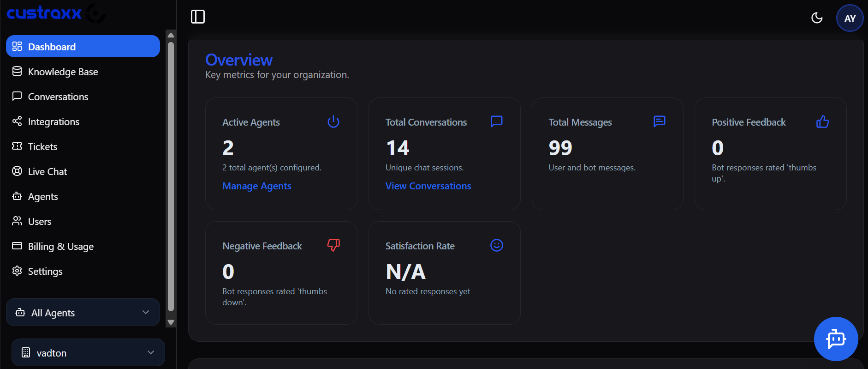Click the Billing & Usage card icon

pos(17,246)
